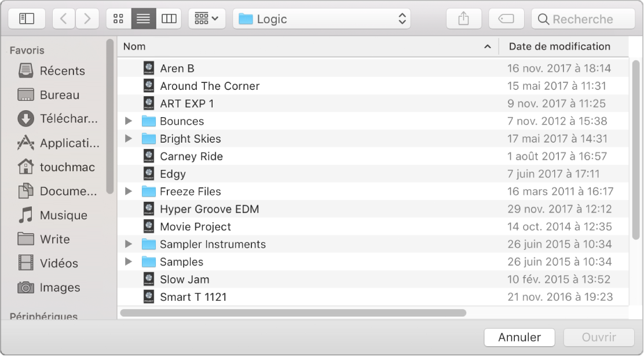Open Applications in the sidebar

coord(58,143)
